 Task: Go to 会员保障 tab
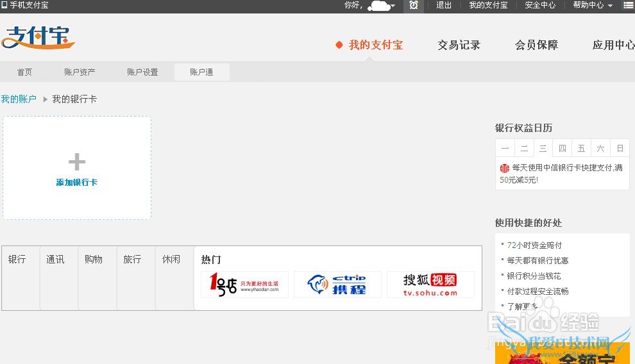(537, 45)
